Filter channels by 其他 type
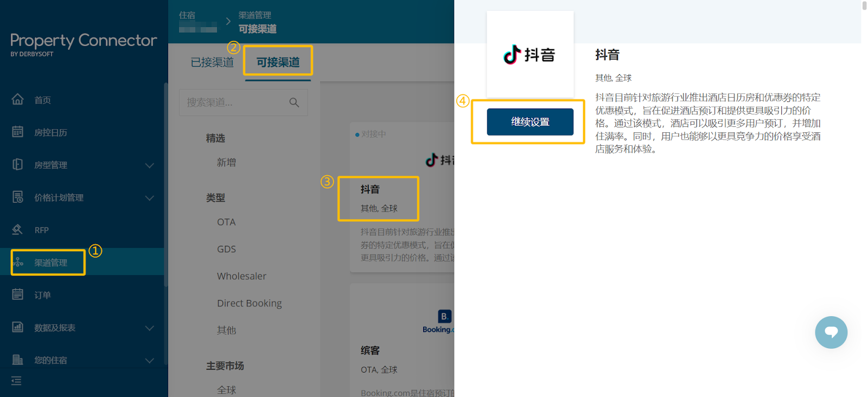 coord(226,330)
